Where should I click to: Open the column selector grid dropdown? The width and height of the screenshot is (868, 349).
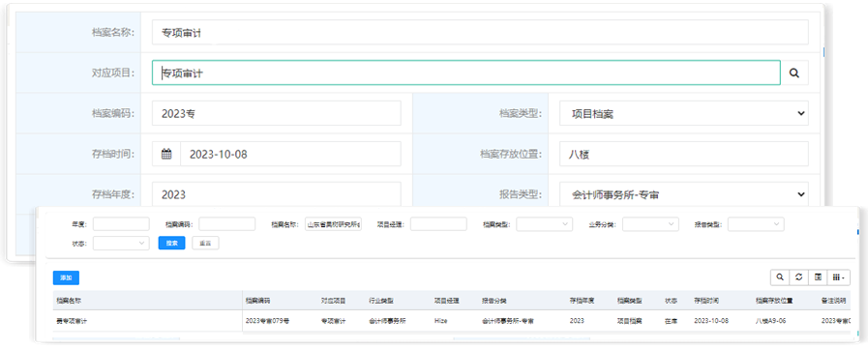[838, 277]
